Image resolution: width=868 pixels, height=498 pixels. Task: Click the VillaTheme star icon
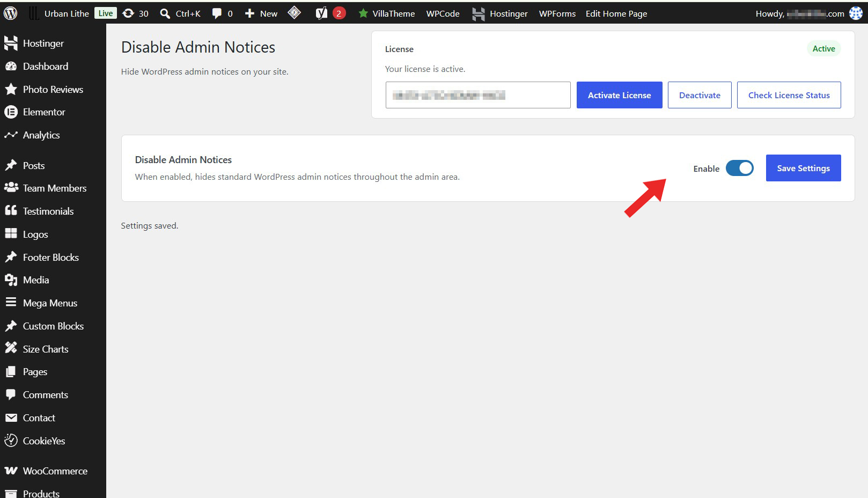[363, 13]
